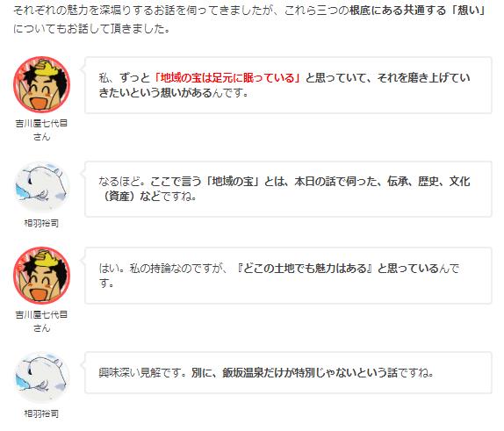Click the second 吉川屋七代目さん cartoon avatar
The width and height of the screenshot is (504, 431).
click(41, 275)
